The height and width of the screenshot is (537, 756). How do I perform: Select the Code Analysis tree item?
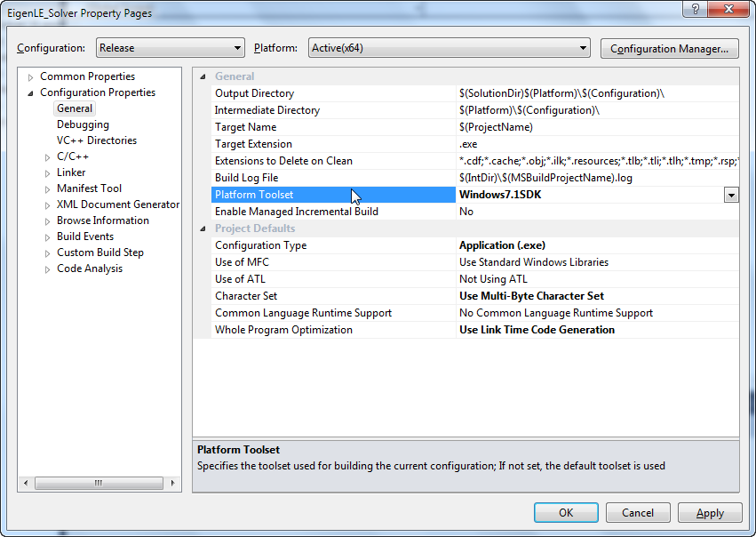point(90,268)
